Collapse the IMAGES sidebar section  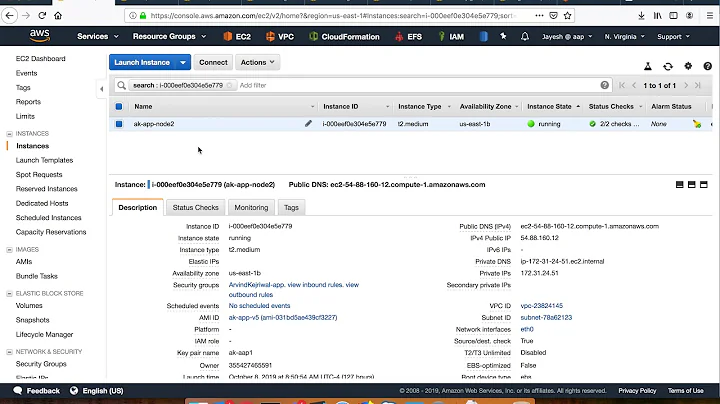click(x=9, y=250)
